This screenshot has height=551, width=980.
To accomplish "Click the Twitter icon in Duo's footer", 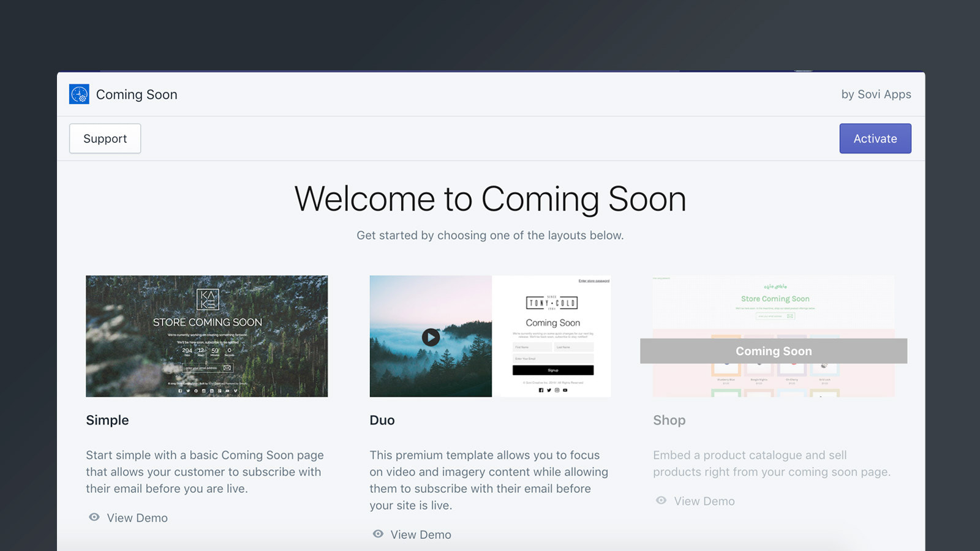I will click(x=549, y=390).
